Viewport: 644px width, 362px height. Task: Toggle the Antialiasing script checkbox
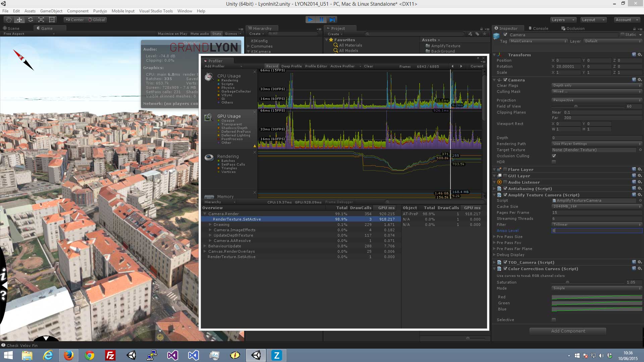click(x=505, y=188)
